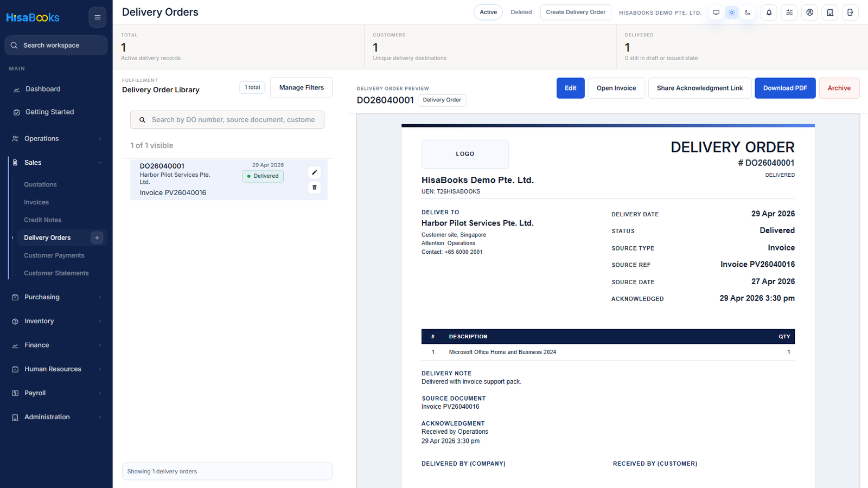Click Manage Filters button
Viewport: 868px width, 488px height.
(302, 88)
